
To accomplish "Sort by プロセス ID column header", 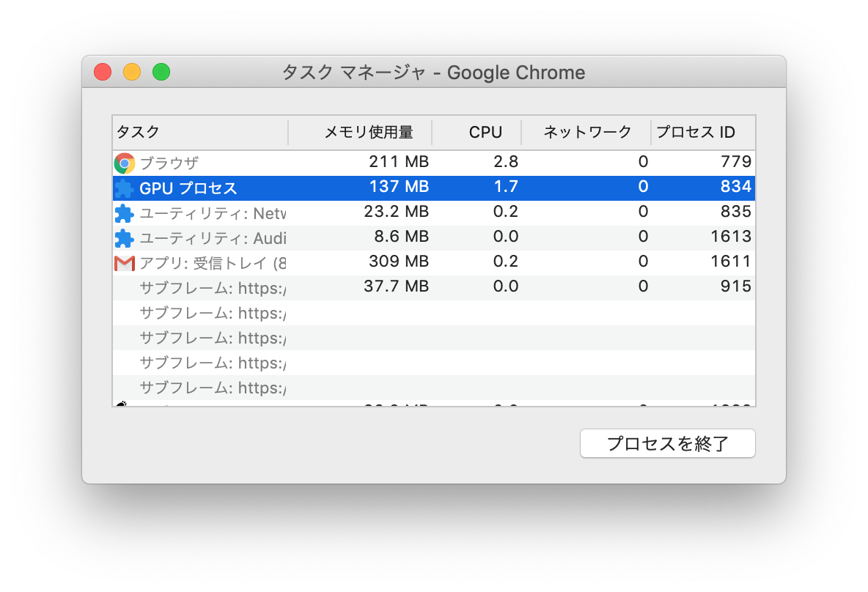I will point(703,132).
